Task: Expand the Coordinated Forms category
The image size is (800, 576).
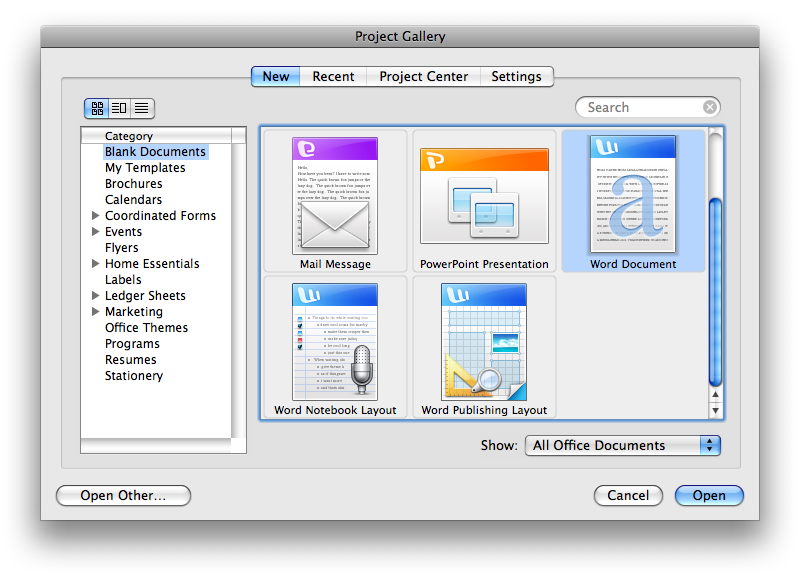Action: [96, 215]
